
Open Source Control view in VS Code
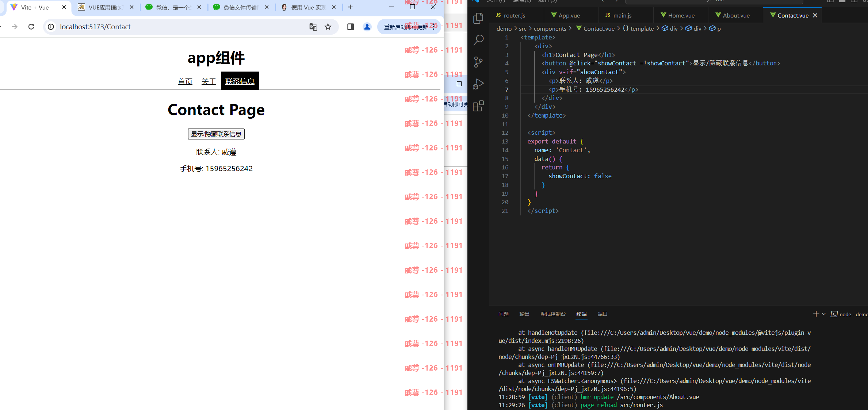(478, 62)
